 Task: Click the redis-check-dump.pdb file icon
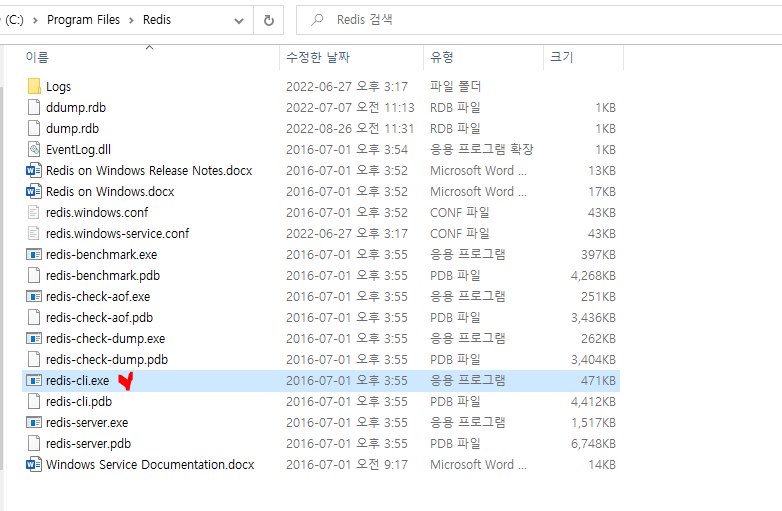(34, 359)
